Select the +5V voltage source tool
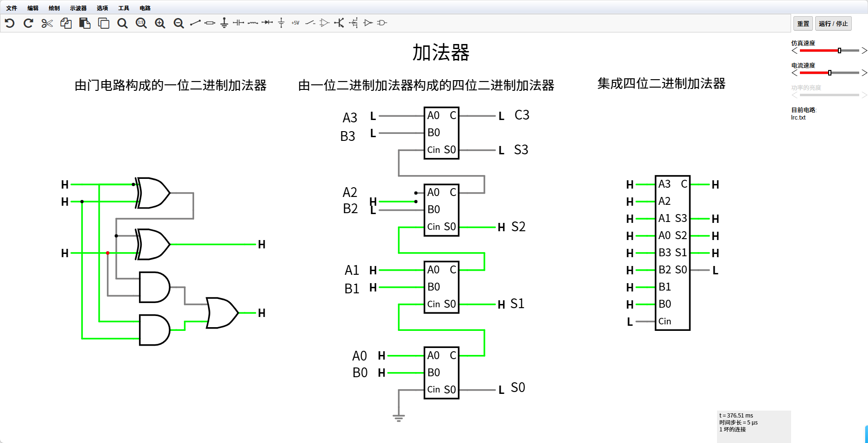Screen dimensions: 868x443 click(296, 23)
